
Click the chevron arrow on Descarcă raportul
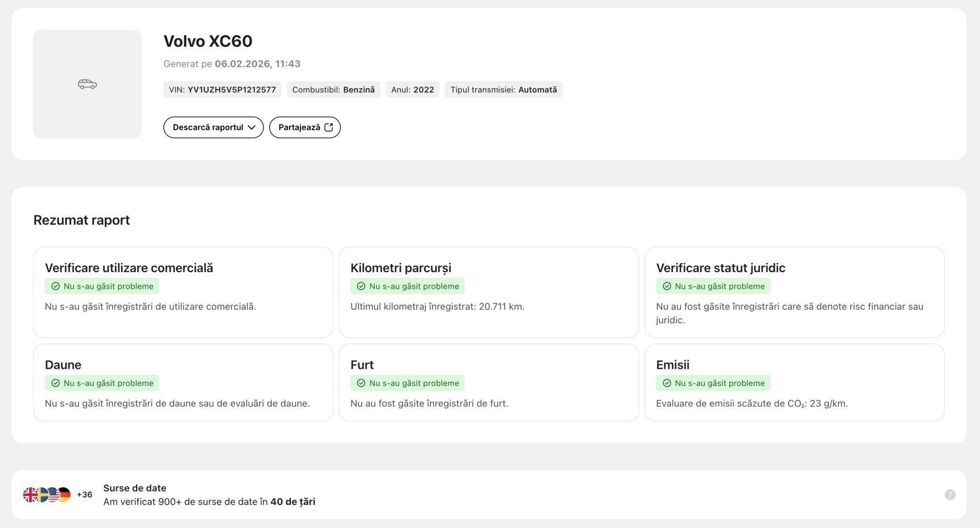pyautogui.click(x=252, y=127)
